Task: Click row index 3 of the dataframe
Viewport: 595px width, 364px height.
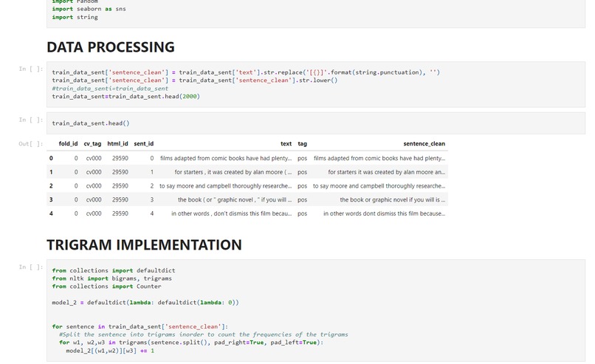Action: click(51, 199)
